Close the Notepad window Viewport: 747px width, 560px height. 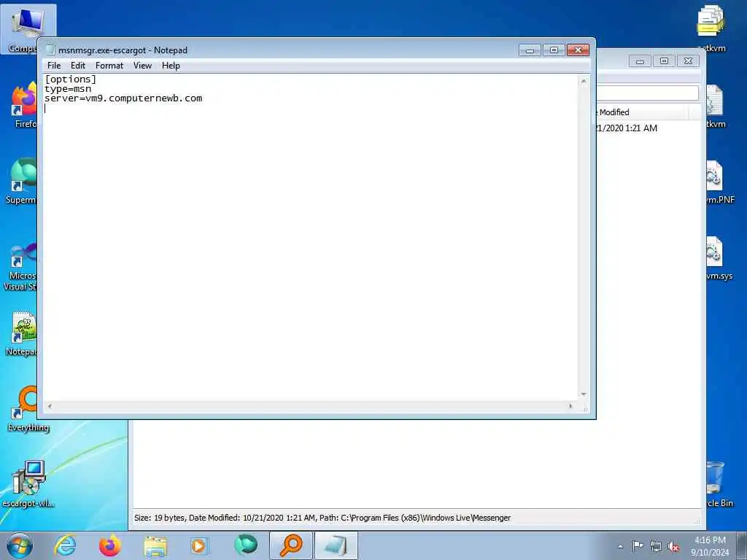pos(578,50)
